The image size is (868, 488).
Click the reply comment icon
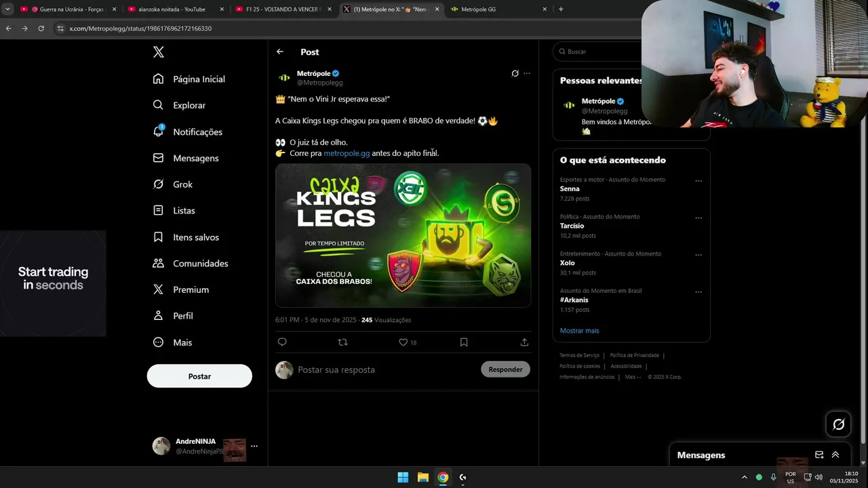click(x=282, y=342)
